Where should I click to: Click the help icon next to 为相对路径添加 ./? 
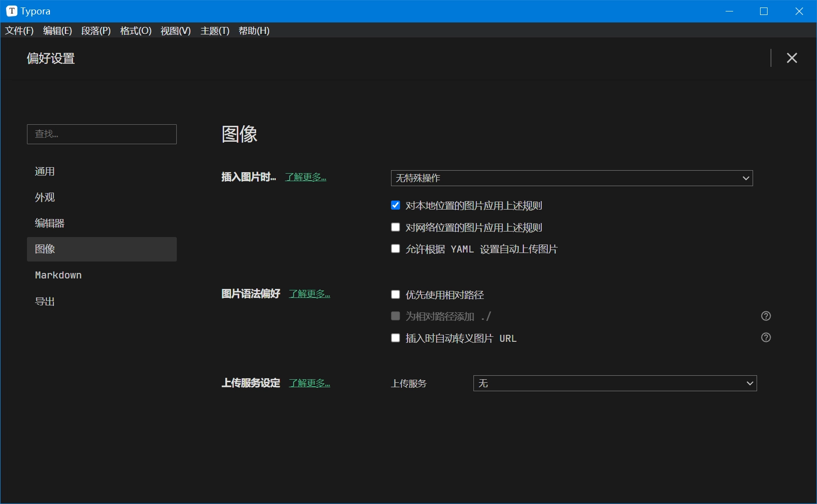coord(766,316)
